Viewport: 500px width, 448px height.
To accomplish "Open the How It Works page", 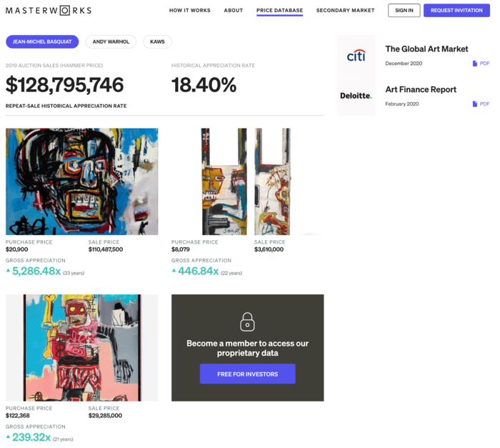I will tap(190, 11).
